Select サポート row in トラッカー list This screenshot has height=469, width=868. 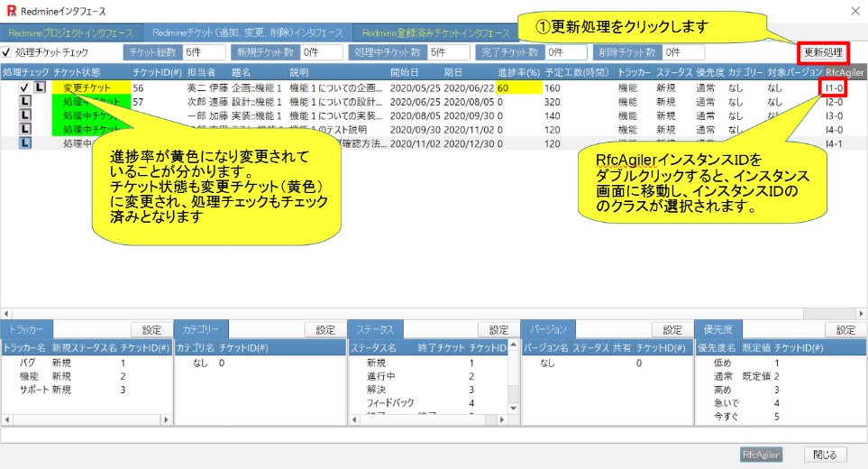87,390
